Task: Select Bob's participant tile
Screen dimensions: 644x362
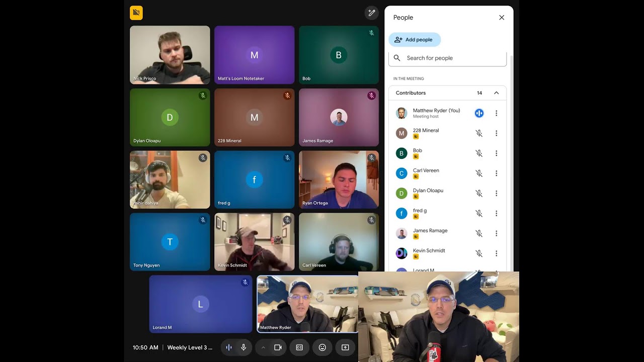Action: point(339,55)
